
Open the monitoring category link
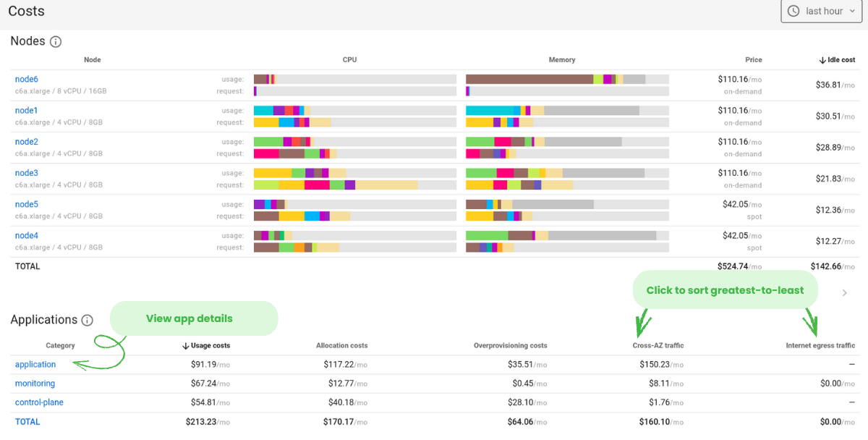tap(35, 384)
